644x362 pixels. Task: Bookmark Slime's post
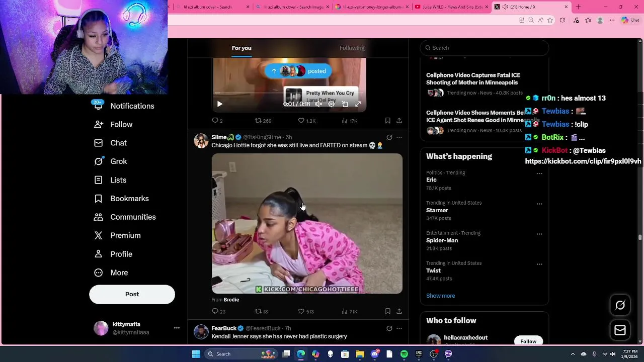click(x=387, y=312)
